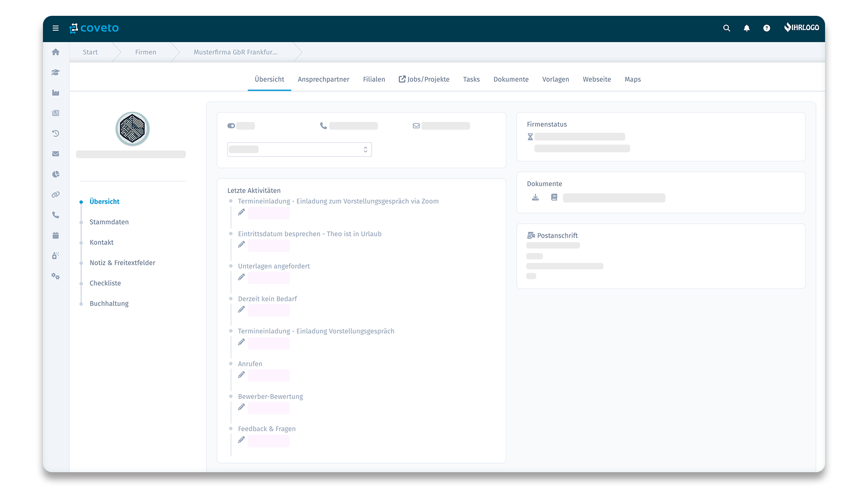Download documents via download icon
Screen dimensions: 868x488
click(x=535, y=197)
